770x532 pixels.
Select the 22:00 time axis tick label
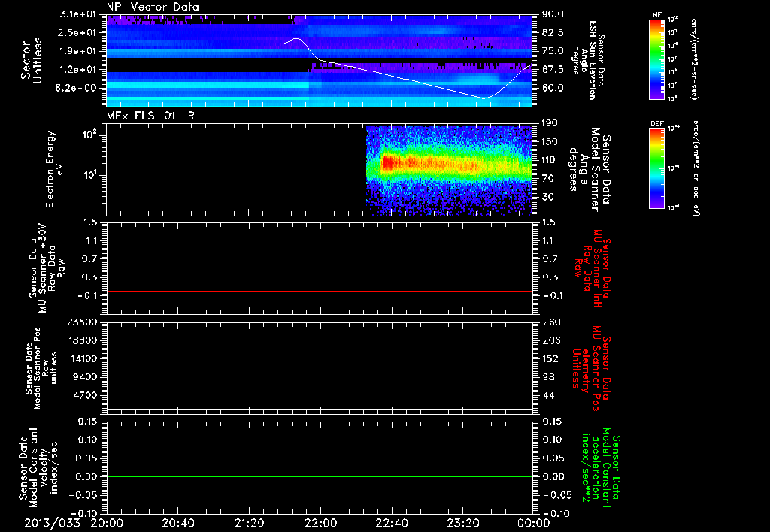[x=320, y=523]
